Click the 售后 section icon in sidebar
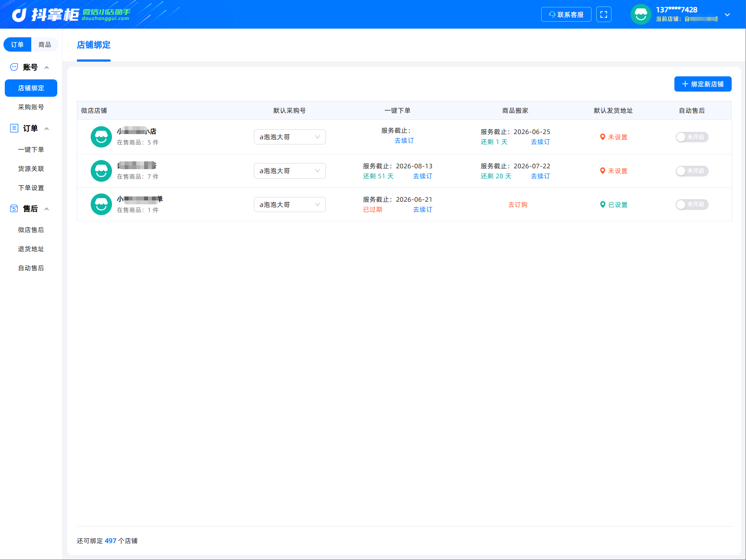Viewport: 746px width, 560px height. (14, 209)
